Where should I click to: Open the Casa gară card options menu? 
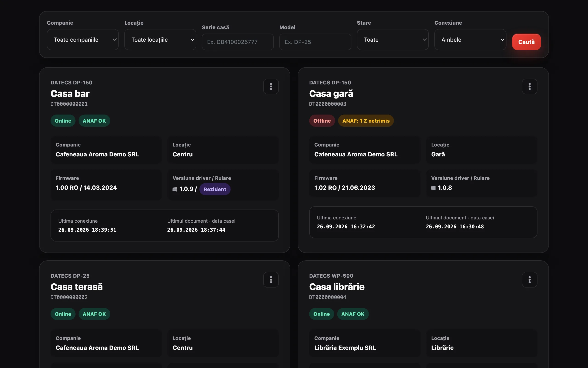click(x=529, y=86)
